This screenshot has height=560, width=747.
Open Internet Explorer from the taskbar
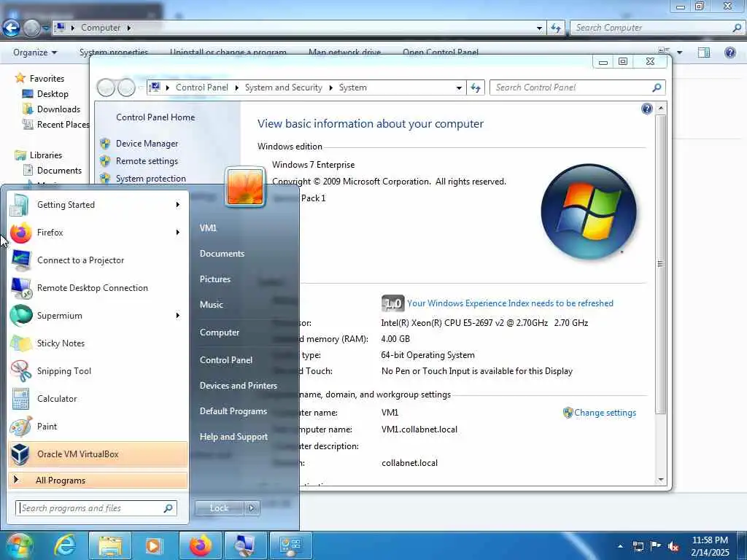[64, 545]
